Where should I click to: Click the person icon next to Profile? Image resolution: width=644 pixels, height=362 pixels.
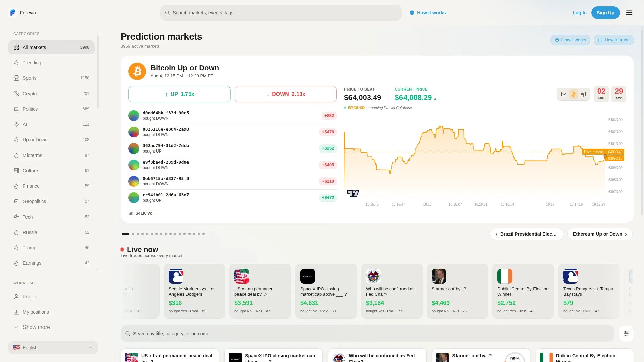pyautogui.click(x=16, y=297)
